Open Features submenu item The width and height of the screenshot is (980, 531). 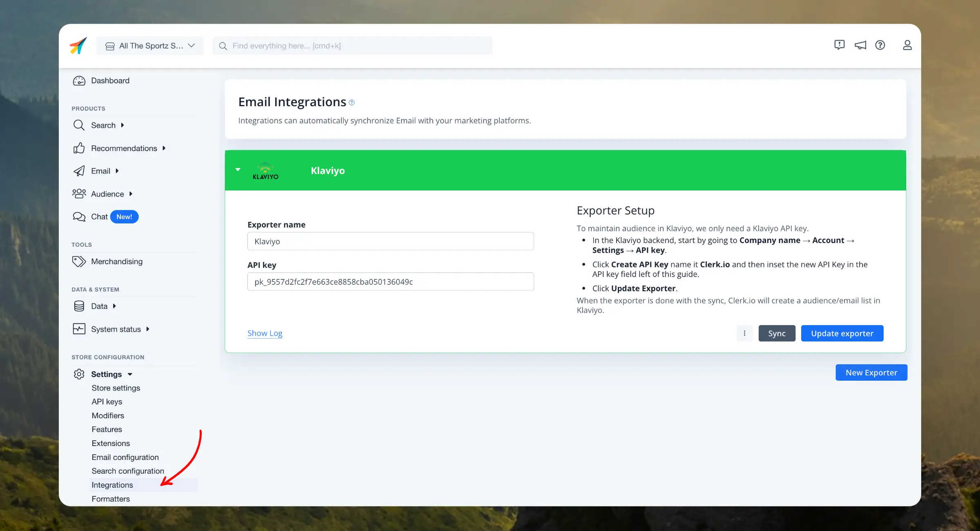[107, 430]
